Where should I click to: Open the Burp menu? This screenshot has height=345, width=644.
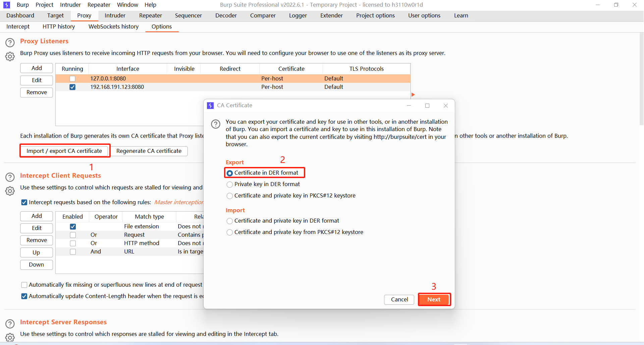tap(23, 5)
